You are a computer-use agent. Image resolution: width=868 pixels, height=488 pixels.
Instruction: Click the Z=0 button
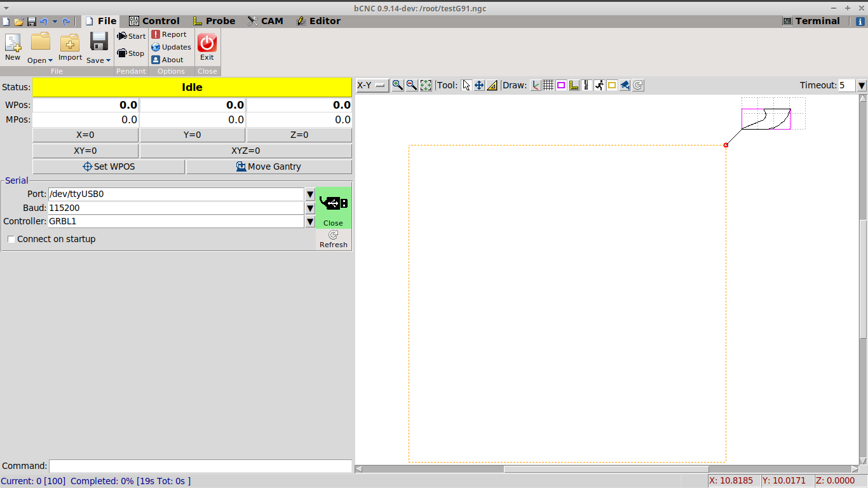coord(299,135)
